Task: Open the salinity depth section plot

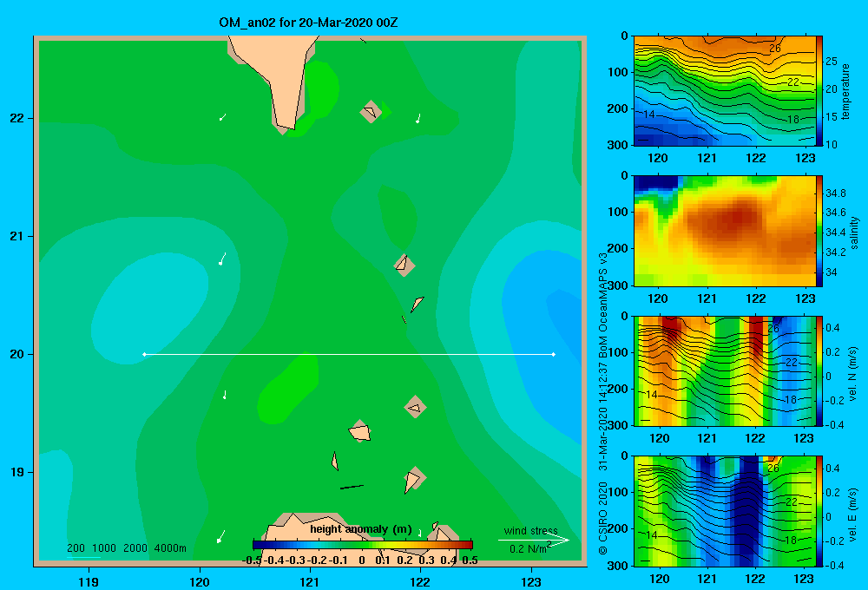Action: pos(725,232)
